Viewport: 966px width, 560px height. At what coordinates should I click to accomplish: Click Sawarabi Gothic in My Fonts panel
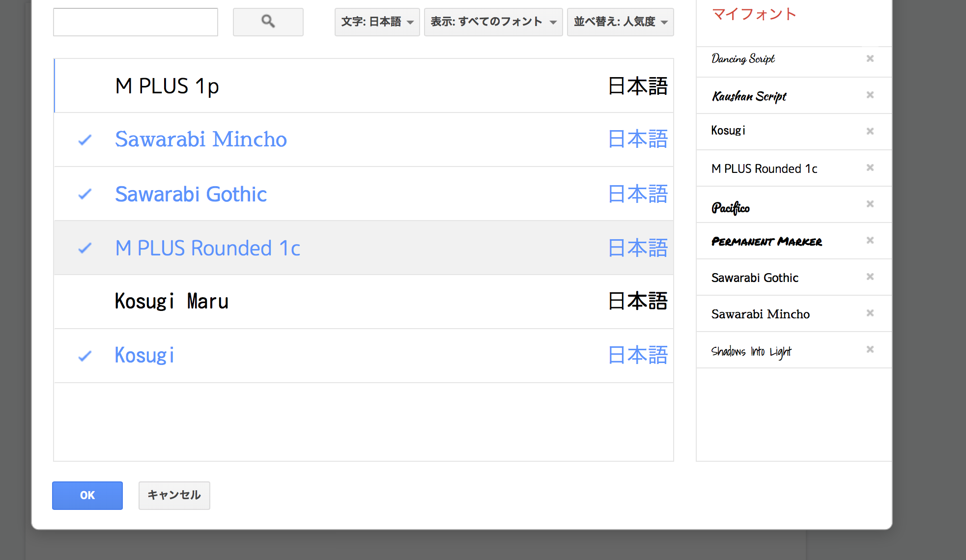pos(755,278)
